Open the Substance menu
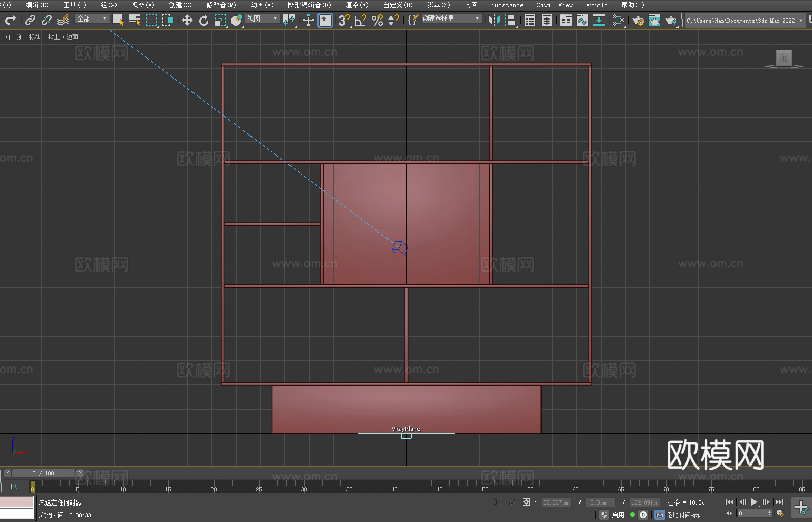812x522 pixels. click(x=507, y=5)
